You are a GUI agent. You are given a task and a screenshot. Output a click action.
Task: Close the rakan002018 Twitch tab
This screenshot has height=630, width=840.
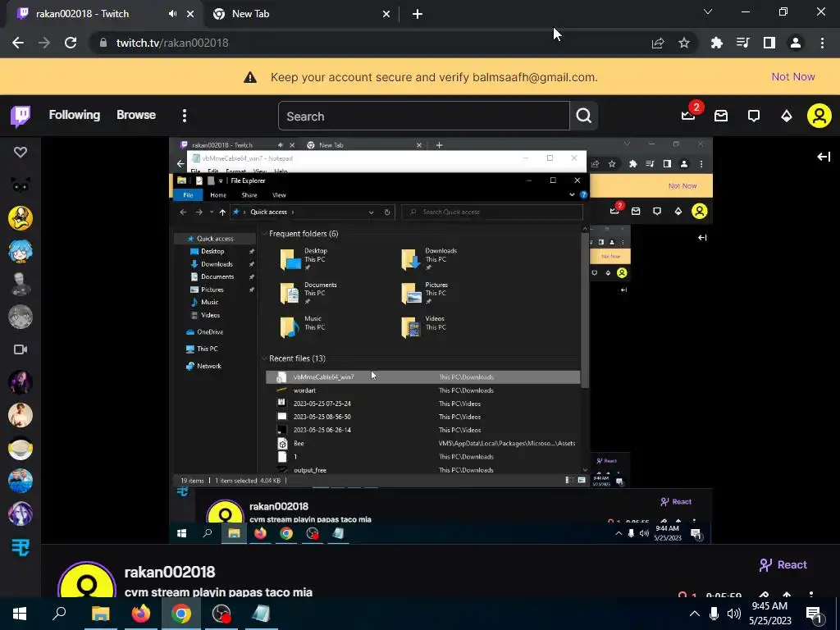[190, 15]
